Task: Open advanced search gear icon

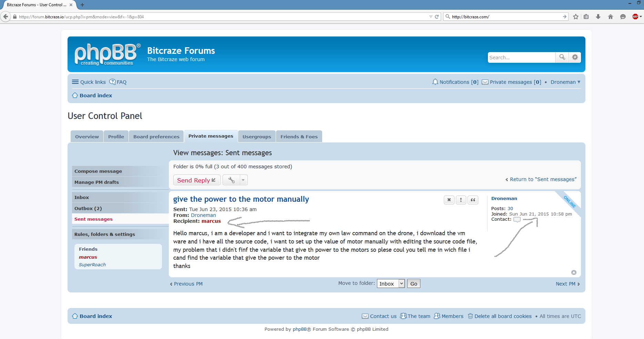Action: [575, 57]
